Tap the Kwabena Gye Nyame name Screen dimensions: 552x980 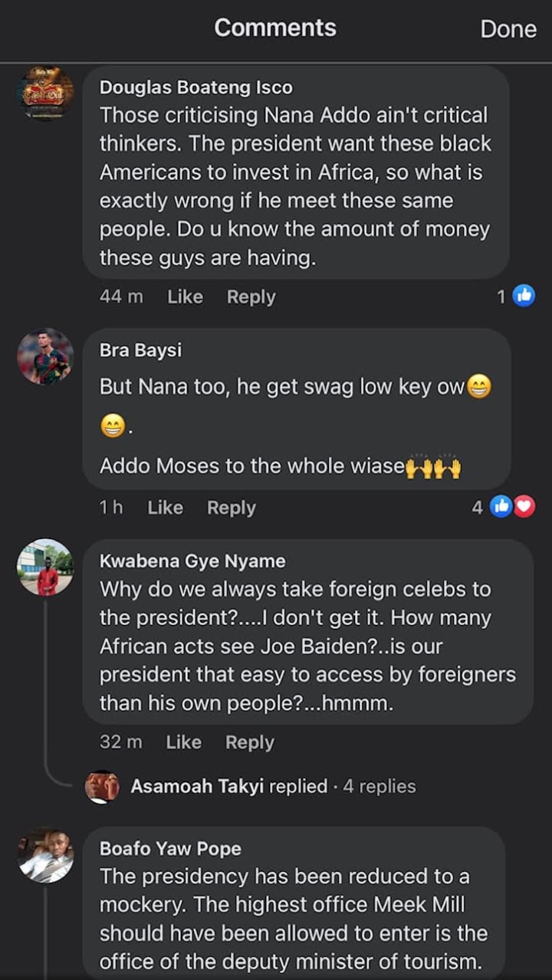coord(192,561)
